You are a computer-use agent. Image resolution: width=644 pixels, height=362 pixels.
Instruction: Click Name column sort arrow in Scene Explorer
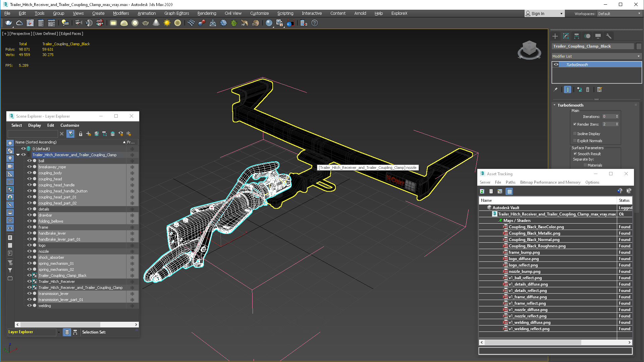(x=124, y=142)
